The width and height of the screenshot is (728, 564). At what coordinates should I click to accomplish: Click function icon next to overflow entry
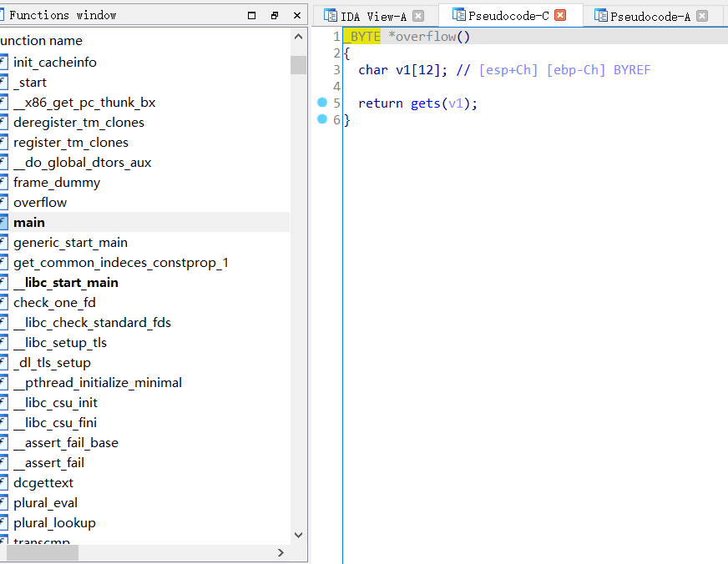pyautogui.click(x=3, y=203)
